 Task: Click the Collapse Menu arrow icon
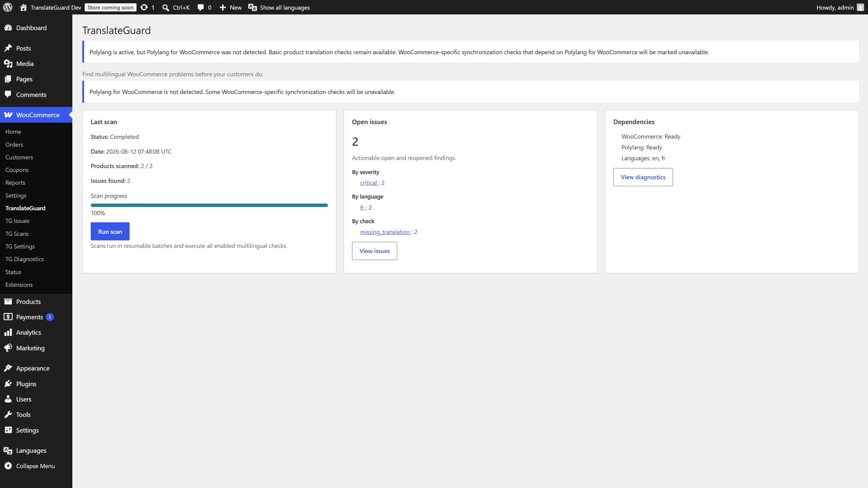click(x=8, y=466)
